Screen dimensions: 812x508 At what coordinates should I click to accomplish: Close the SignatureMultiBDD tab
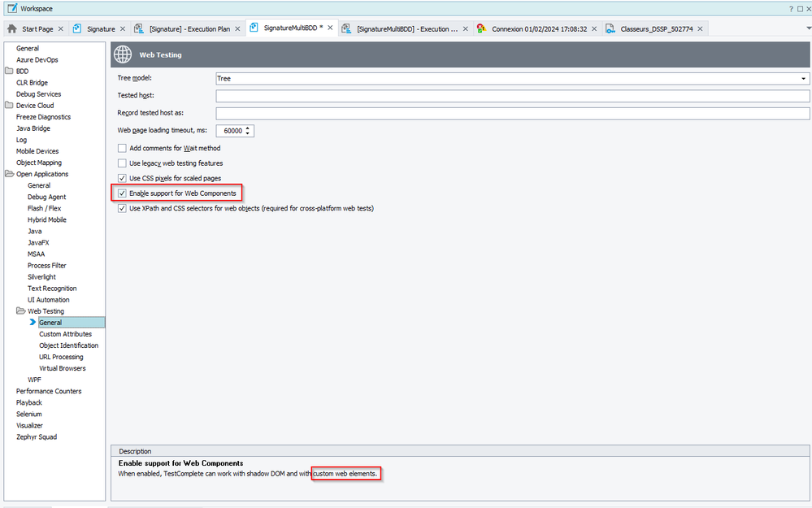coord(330,28)
